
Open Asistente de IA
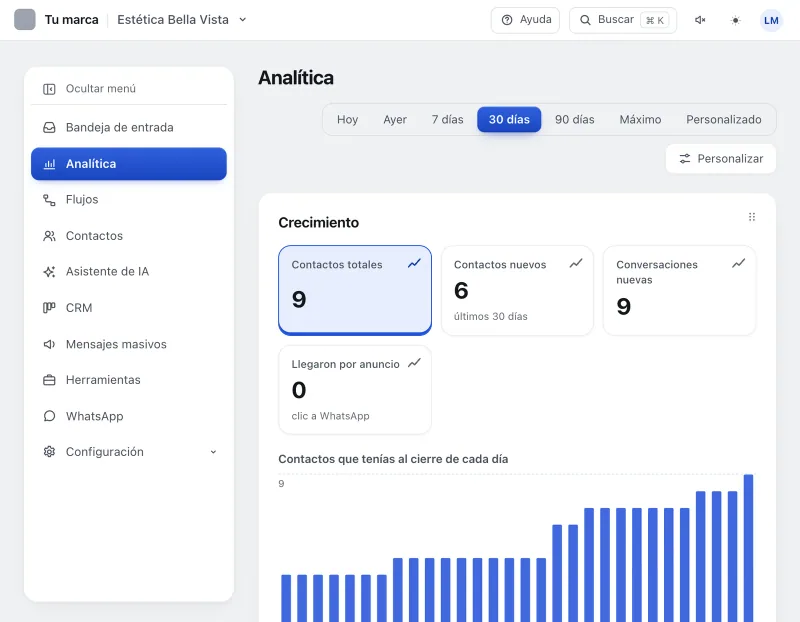[129, 271]
